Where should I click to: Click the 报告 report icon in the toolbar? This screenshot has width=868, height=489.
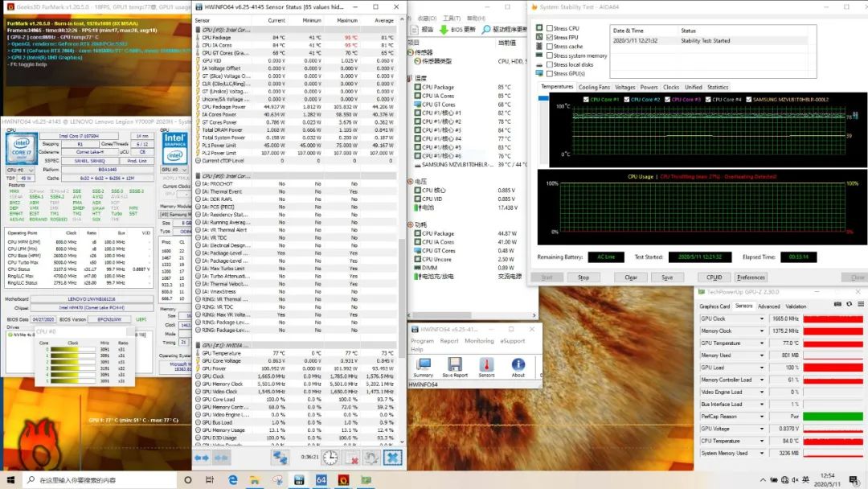click(414, 30)
